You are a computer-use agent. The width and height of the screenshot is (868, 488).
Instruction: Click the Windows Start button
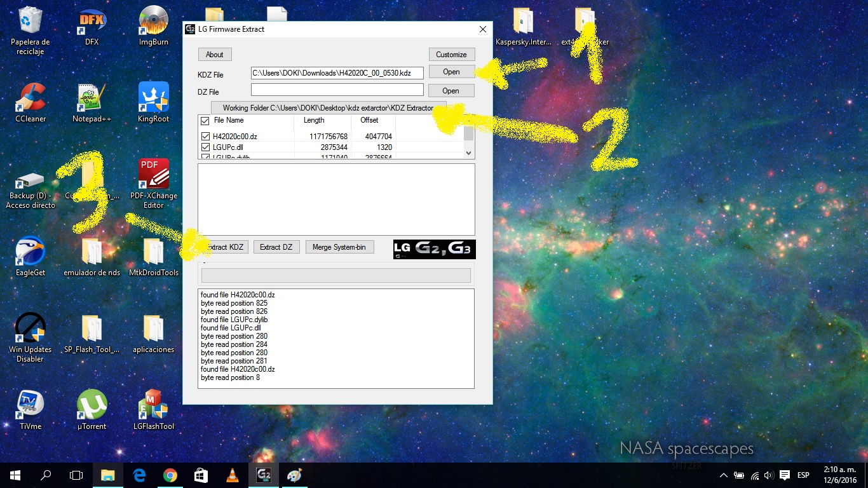[x=15, y=475]
